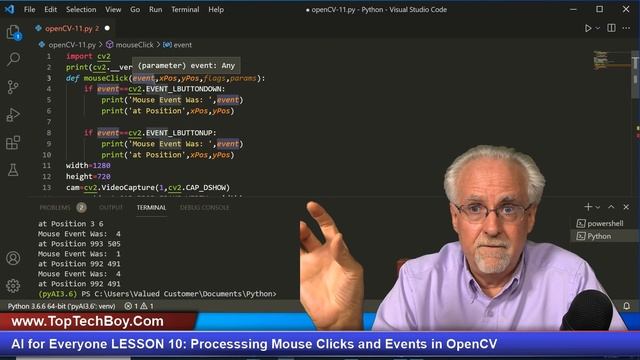Click unsaved dot on openCV-11.py tab
Screen dimensions: 640x360
[107, 28]
